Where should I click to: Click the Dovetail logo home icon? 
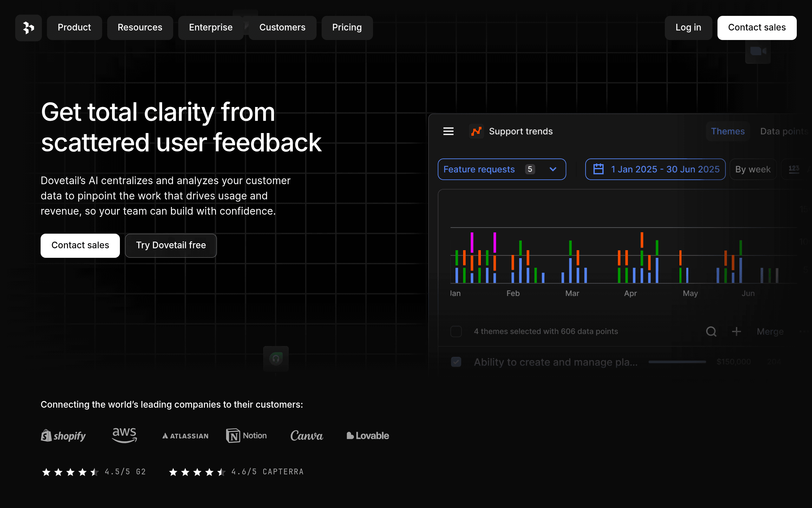29,28
